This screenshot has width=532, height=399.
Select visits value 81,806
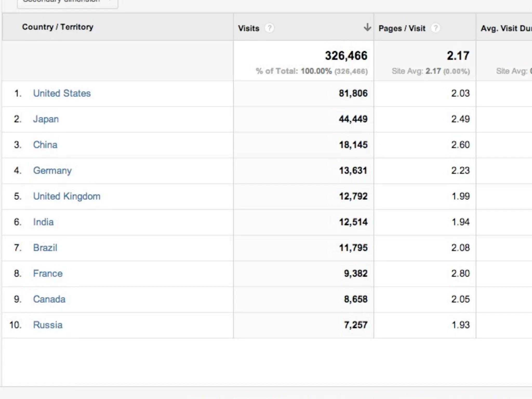point(353,93)
